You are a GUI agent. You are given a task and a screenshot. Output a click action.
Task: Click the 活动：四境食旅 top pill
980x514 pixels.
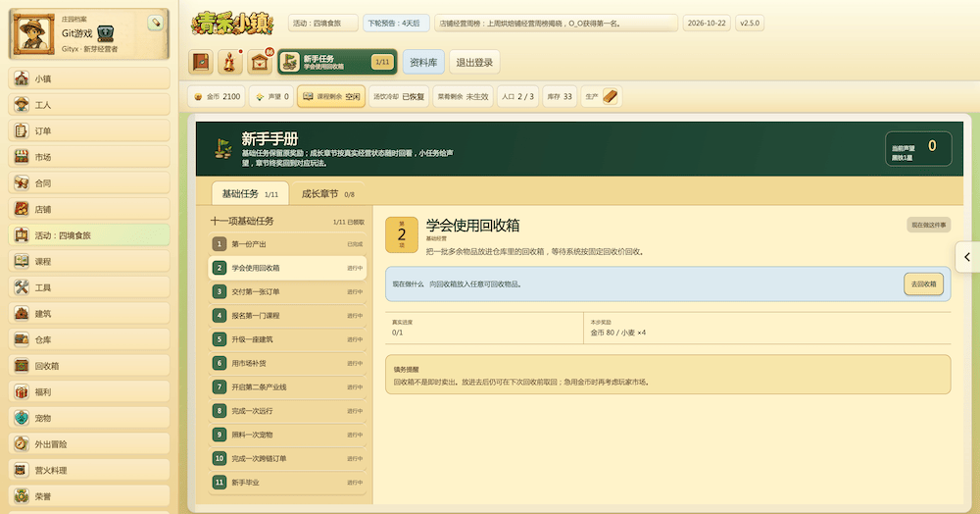[323, 24]
